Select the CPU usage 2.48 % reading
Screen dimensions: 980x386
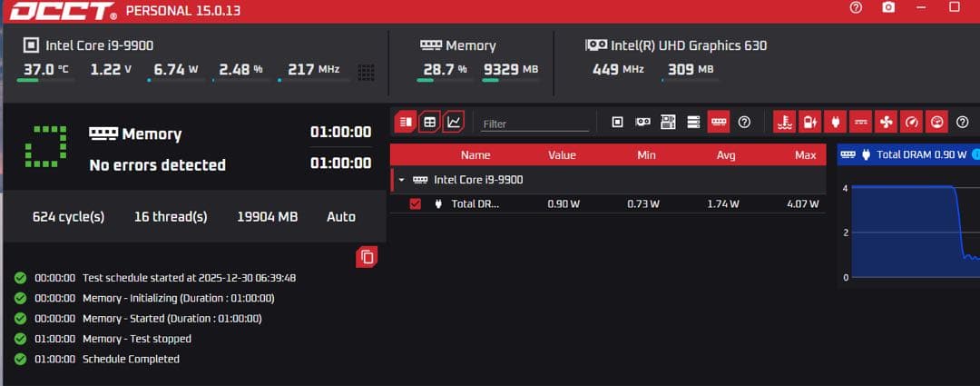pos(240,69)
